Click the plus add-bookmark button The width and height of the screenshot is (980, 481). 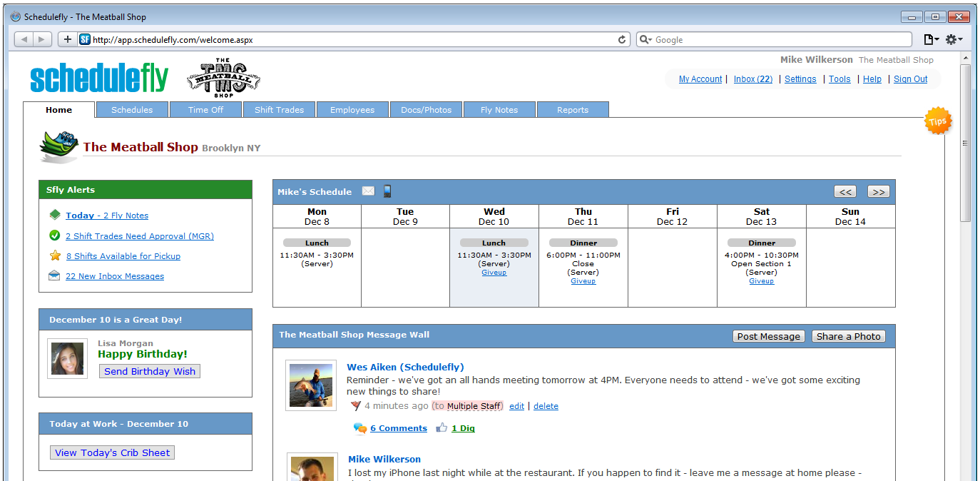(68, 39)
